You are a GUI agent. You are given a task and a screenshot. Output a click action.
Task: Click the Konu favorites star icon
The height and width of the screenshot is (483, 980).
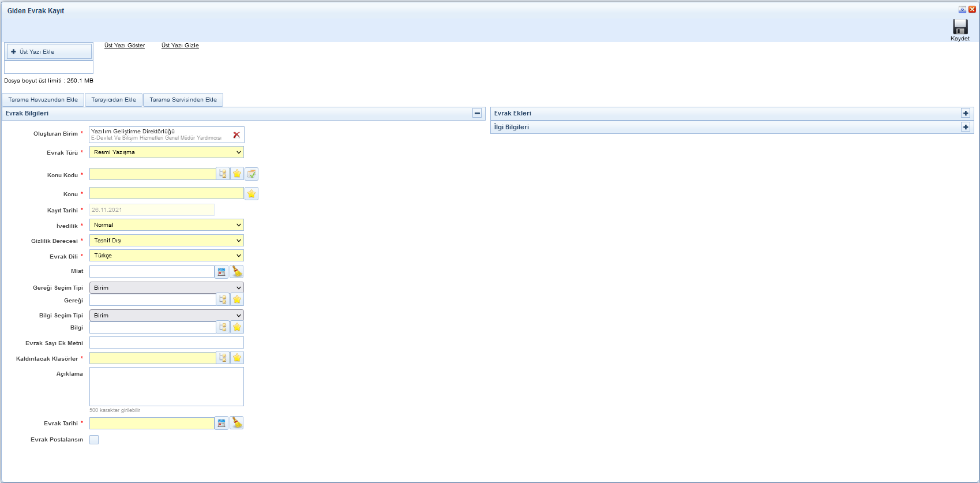(x=251, y=194)
